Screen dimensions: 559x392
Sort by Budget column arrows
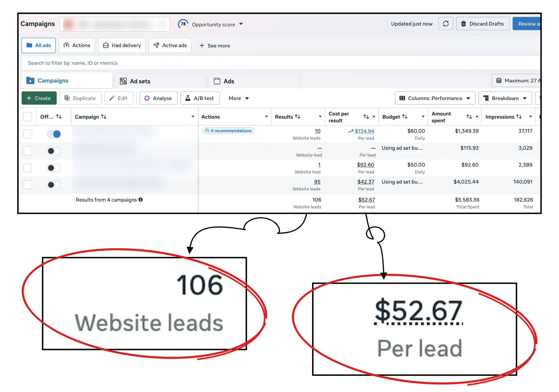point(405,116)
